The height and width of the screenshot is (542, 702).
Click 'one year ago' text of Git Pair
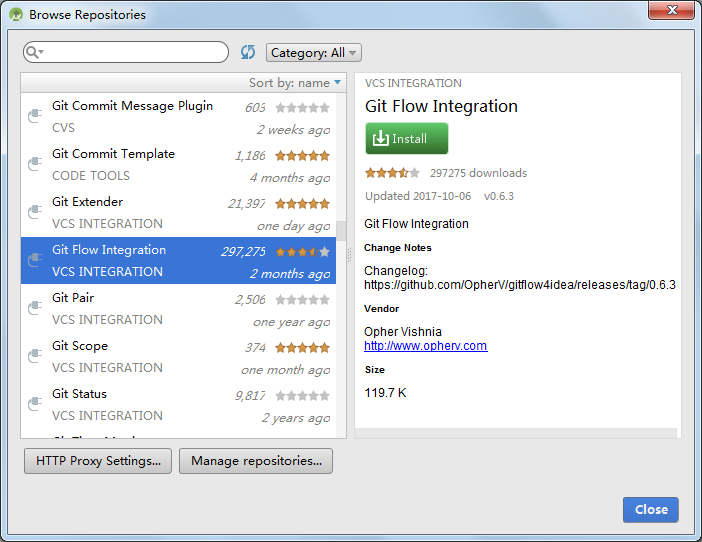(x=292, y=322)
